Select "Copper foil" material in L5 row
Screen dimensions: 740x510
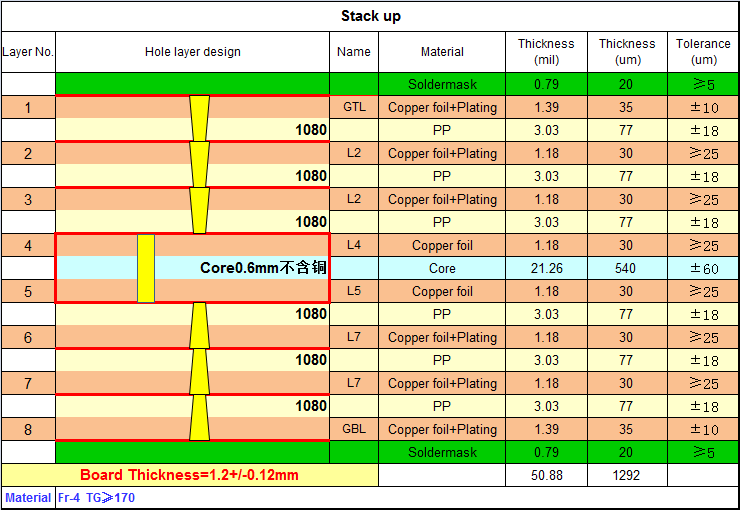tap(442, 292)
